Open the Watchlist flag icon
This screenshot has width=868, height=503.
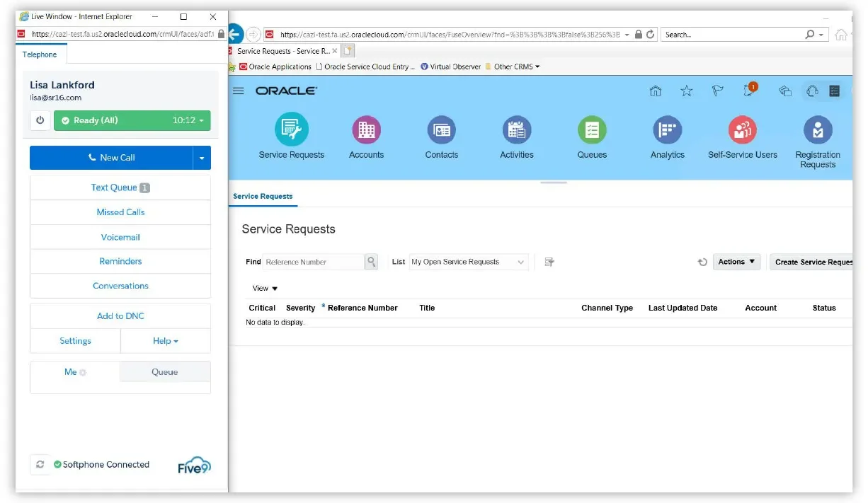pyautogui.click(x=718, y=91)
